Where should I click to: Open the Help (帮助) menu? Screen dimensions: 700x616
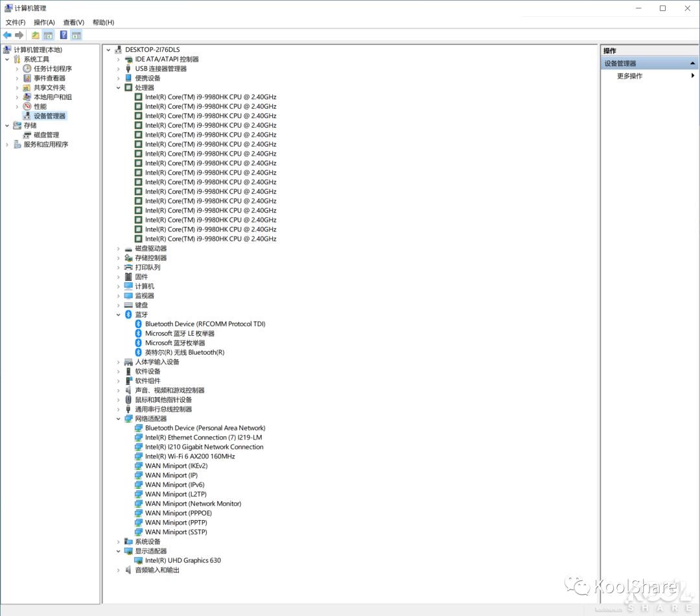click(x=103, y=22)
